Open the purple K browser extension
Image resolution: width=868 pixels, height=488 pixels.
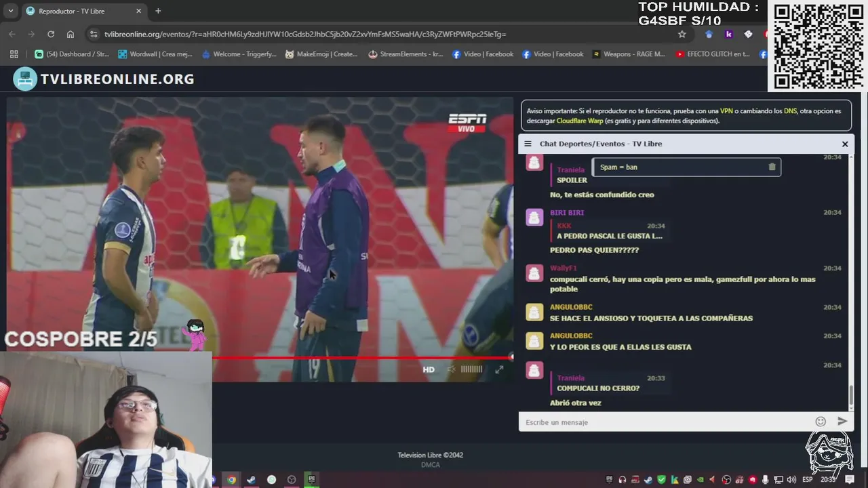click(729, 34)
